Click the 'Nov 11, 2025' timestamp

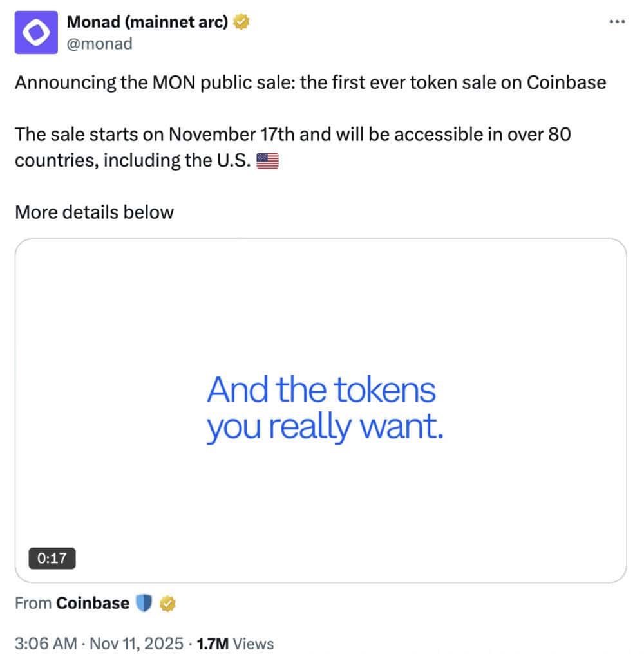[137, 643]
